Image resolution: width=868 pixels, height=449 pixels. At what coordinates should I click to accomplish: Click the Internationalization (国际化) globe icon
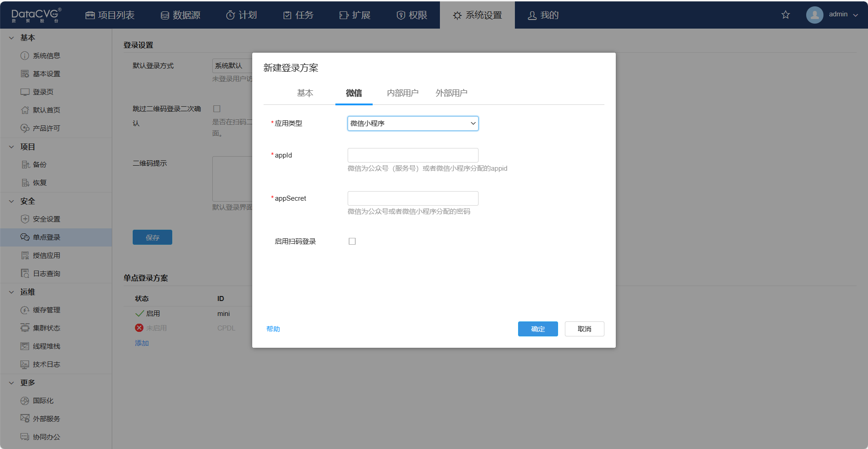click(x=25, y=400)
